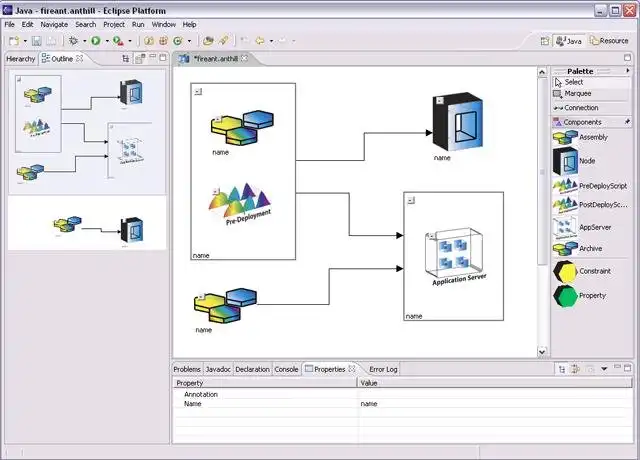
Task: Select the Node figure on the canvas
Action: 458,122
